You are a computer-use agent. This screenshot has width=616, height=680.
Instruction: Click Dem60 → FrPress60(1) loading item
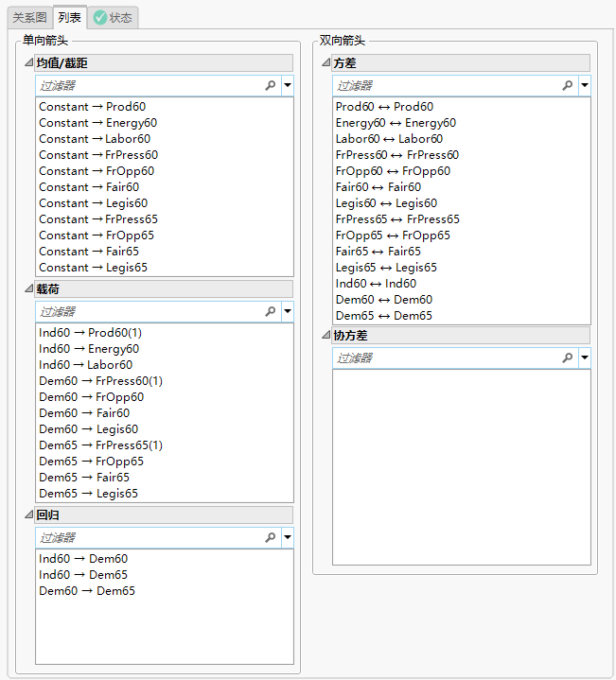click(x=101, y=381)
